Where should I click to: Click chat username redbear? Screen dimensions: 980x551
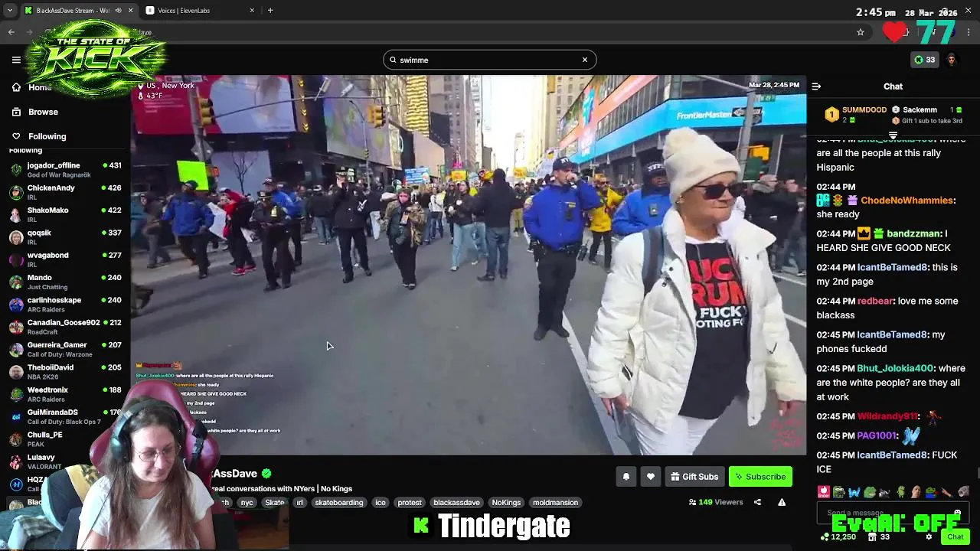[874, 302]
